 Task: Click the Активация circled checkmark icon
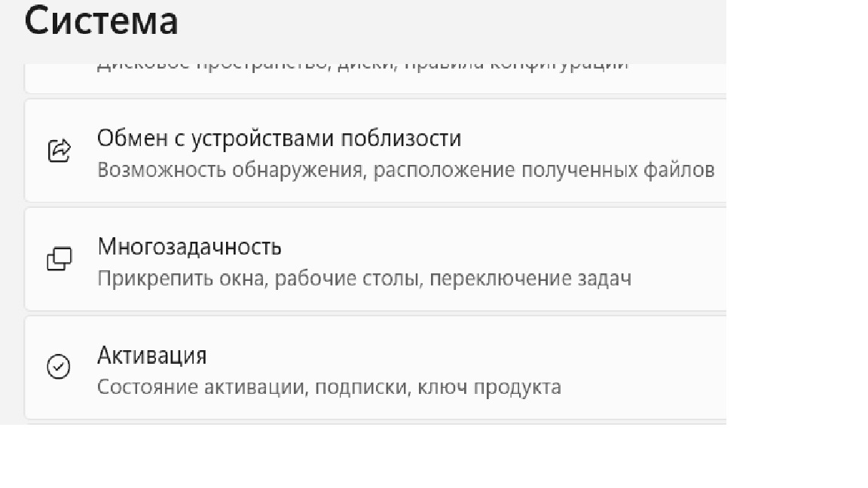click(59, 367)
